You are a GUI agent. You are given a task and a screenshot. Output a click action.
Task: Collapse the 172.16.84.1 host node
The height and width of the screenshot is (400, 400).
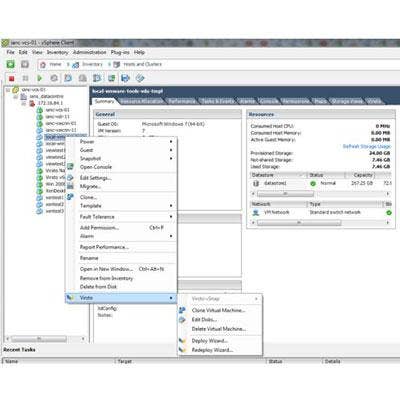point(24,103)
